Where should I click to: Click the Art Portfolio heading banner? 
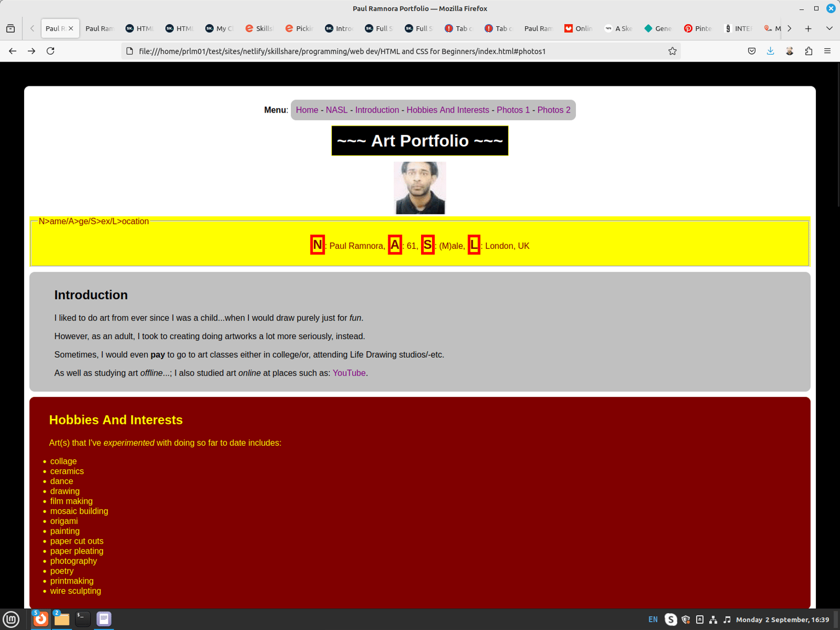click(x=420, y=141)
